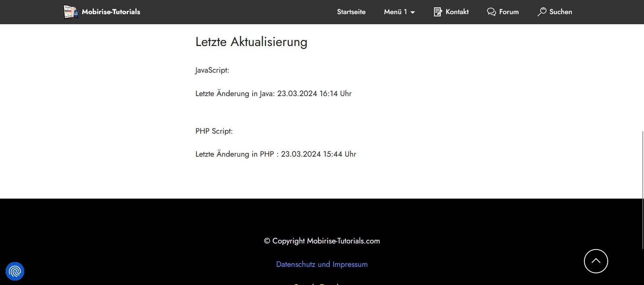The height and width of the screenshot is (285, 644).
Task: Click the PHP Script: label
Action: (214, 131)
